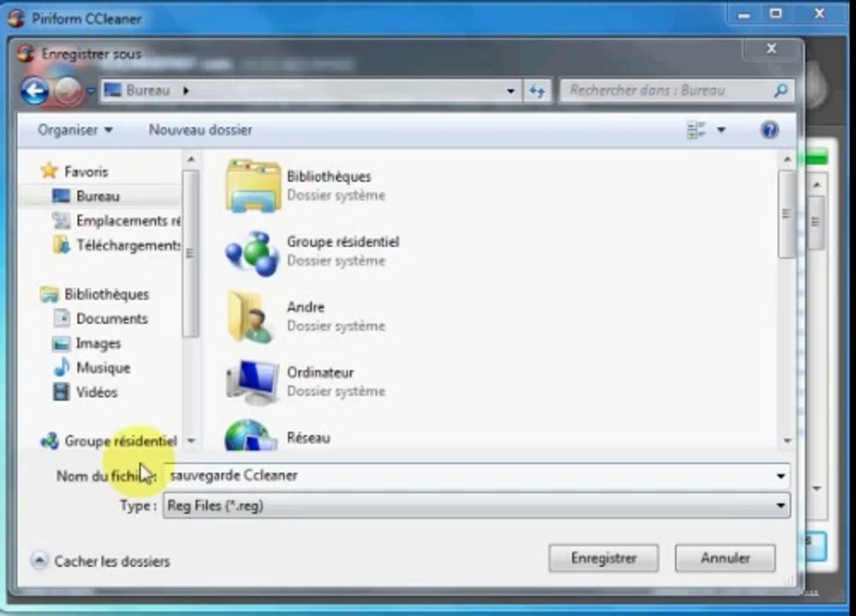The height and width of the screenshot is (616, 856).
Task: Click the CCleaner window scroll up arrow
Action: [817, 185]
